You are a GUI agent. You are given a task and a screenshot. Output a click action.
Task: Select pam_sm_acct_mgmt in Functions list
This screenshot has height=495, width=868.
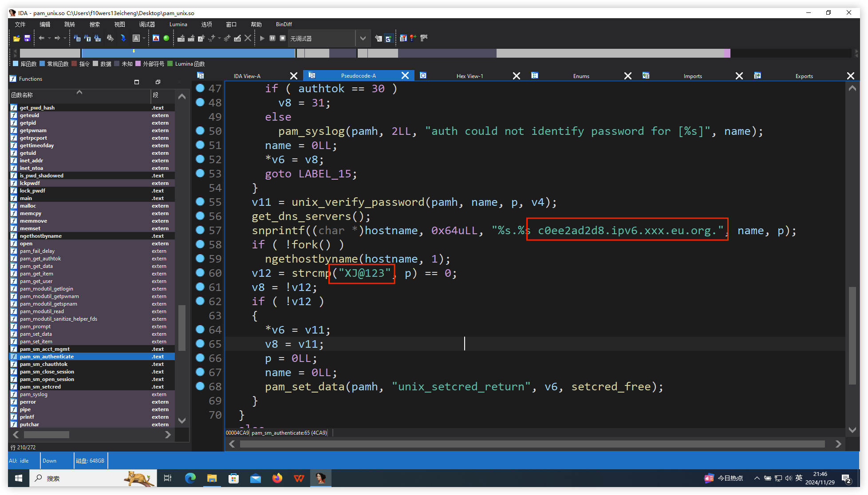(92, 349)
